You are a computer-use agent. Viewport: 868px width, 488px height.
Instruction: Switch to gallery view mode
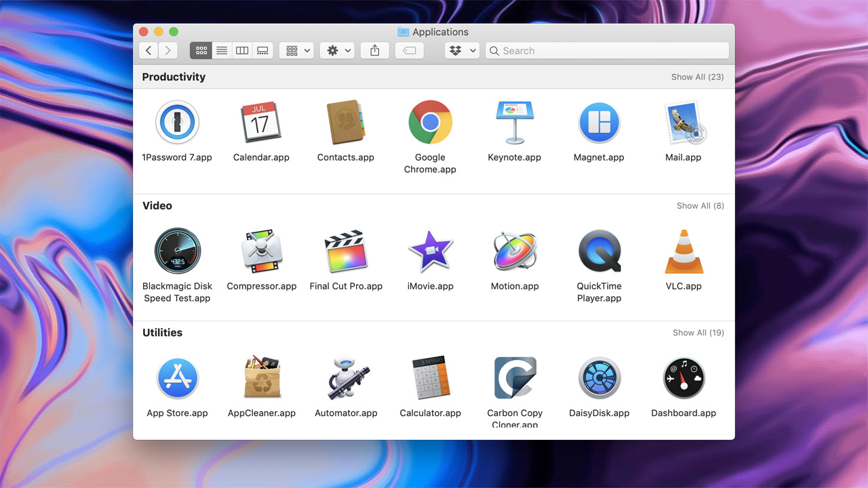tap(262, 51)
